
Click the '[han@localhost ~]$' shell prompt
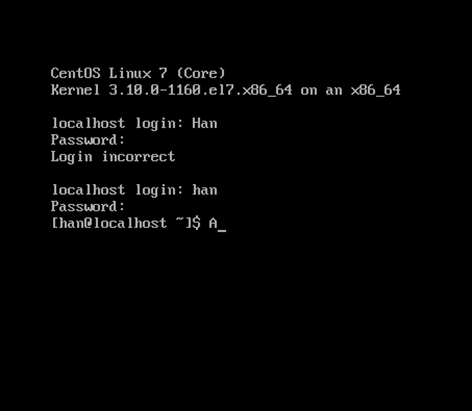[x=126, y=223]
